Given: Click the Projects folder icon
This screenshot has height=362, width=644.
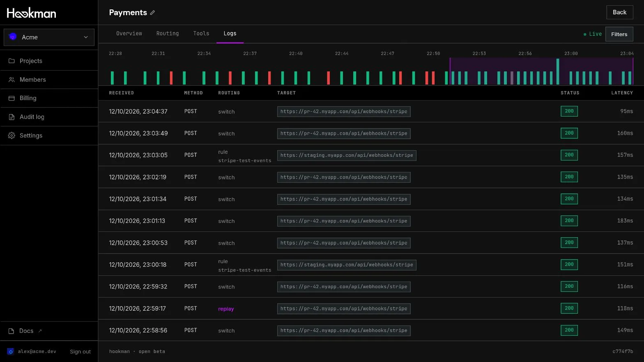Looking at the screenshot, I should pyautogui.click(x=11, y=61).
